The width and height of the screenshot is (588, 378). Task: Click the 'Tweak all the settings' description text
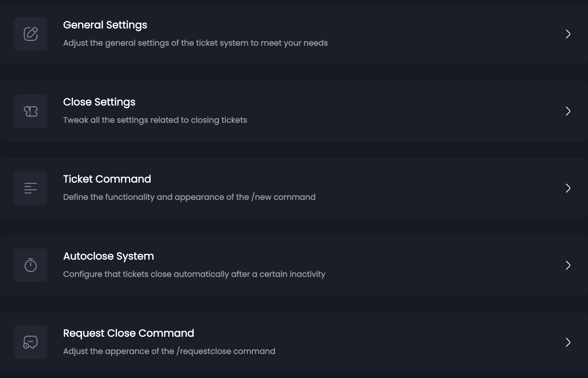pos(155,120)
